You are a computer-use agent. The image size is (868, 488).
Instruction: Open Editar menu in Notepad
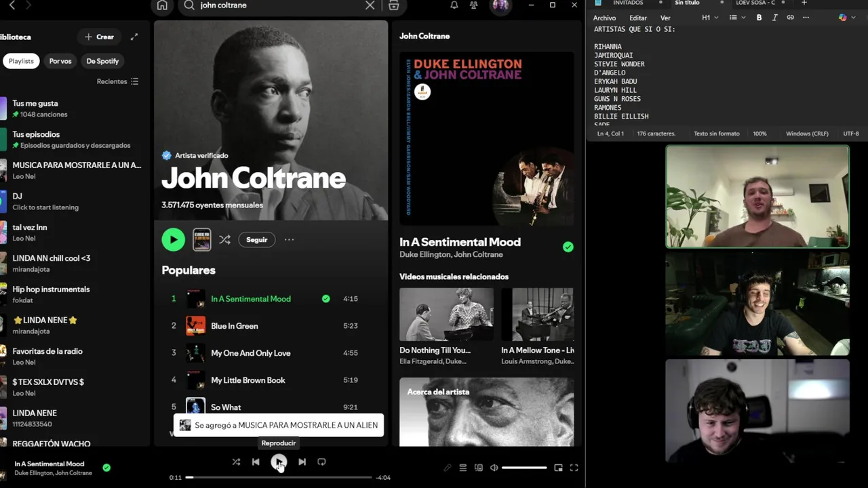click(x=638, y=18)
